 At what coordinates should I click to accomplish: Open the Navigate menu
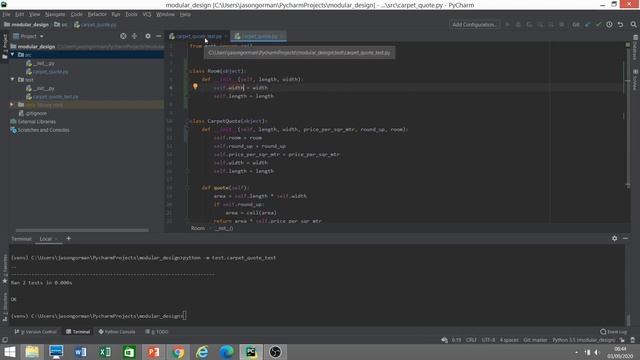[x=55, y=14]
